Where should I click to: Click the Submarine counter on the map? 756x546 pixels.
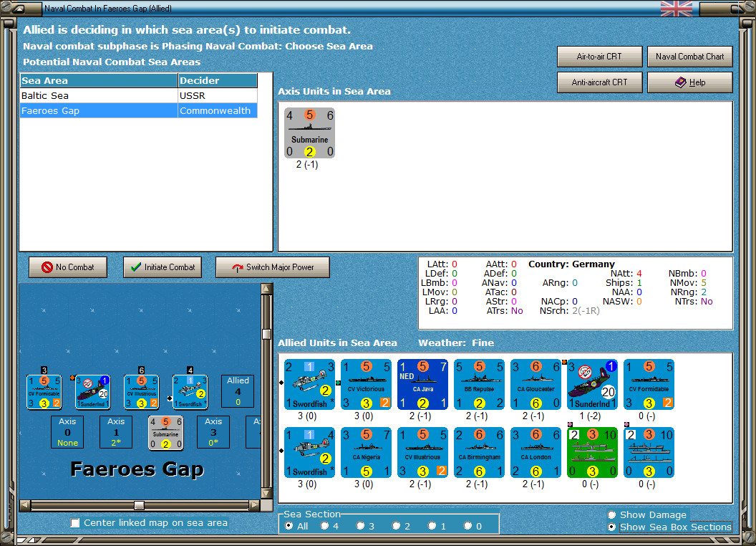[x=166, y=433]
